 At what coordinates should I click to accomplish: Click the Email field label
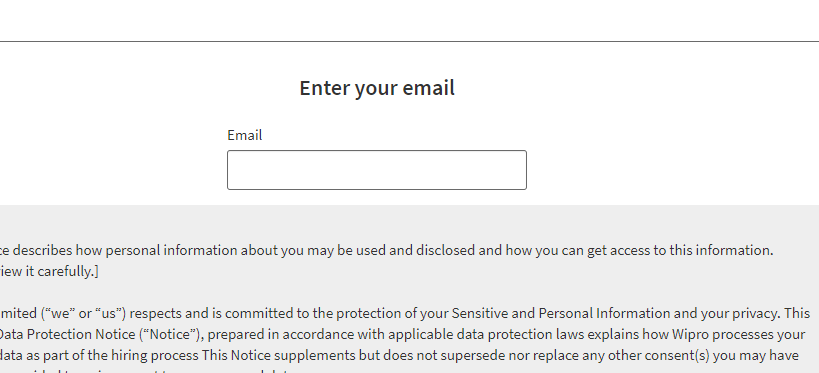[x=244, y=135]
